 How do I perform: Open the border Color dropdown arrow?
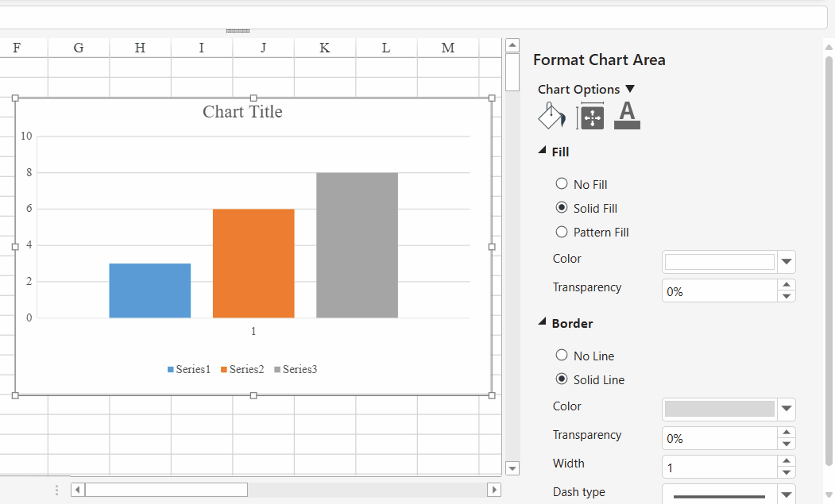click(787, 410)
